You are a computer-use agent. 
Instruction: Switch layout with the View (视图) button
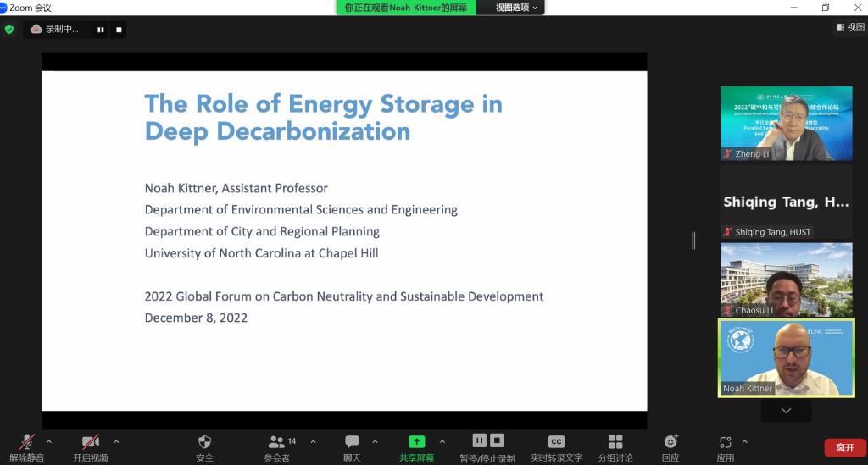pos(850,27)
